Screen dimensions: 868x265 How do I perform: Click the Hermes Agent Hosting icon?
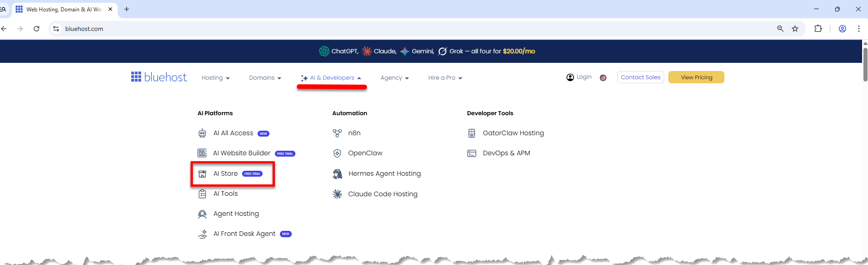point(337,173)
